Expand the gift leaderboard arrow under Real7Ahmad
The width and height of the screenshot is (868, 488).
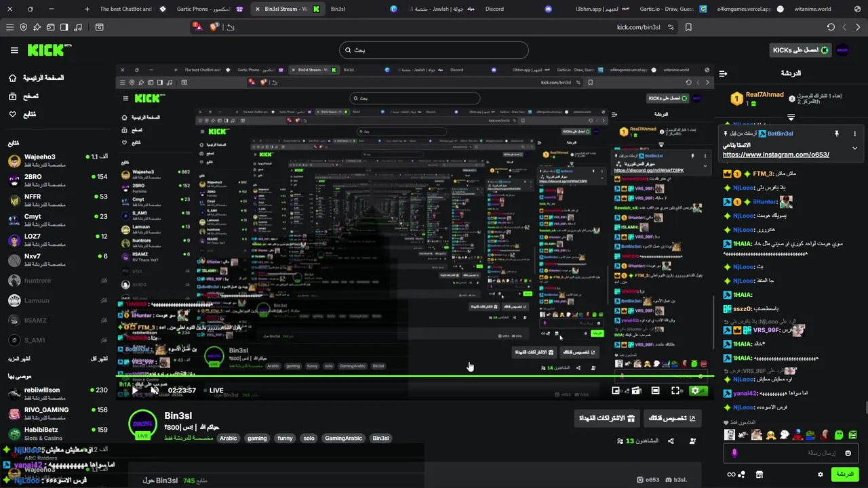[x=791, y=117]
